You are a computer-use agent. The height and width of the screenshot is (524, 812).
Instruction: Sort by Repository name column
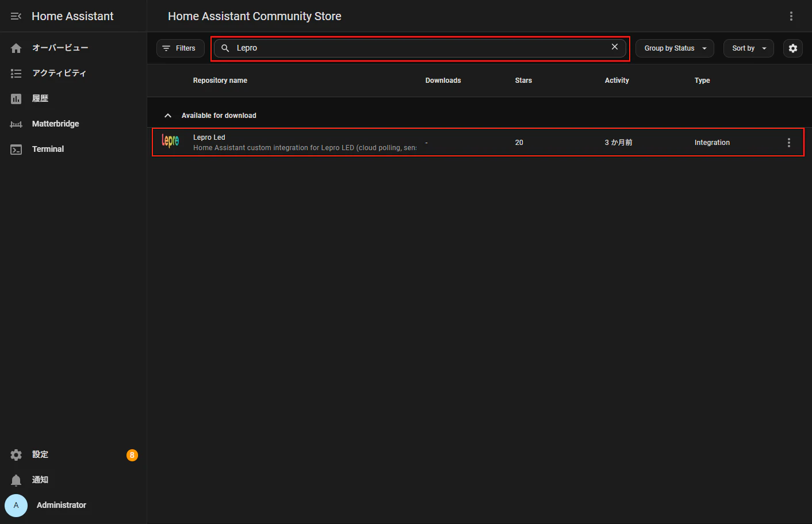tap(220, 81)
